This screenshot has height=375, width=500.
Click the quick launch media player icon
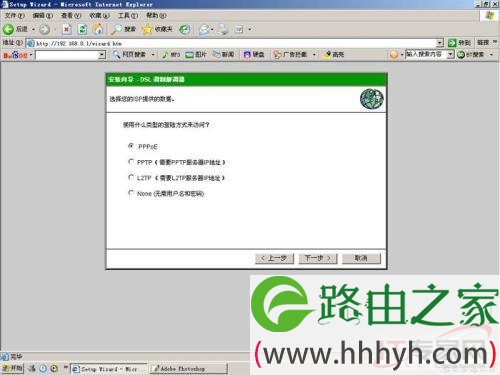[54, 368]
